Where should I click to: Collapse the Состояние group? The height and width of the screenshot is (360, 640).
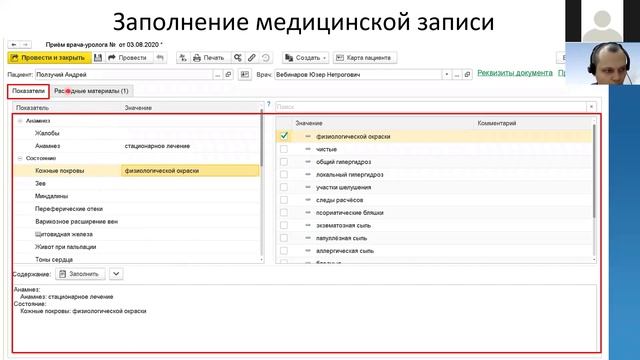(20, 158)
